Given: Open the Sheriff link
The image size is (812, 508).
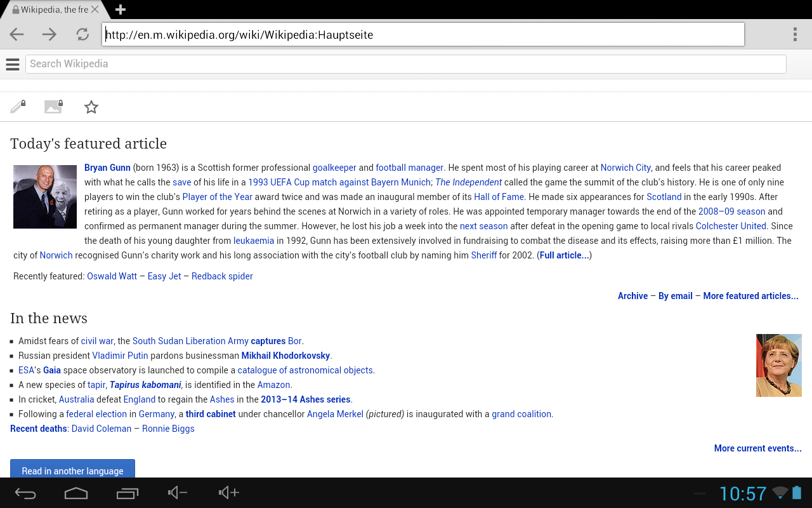Looking at the screenshot, I should pyautogui.click(x=484, y=255).
